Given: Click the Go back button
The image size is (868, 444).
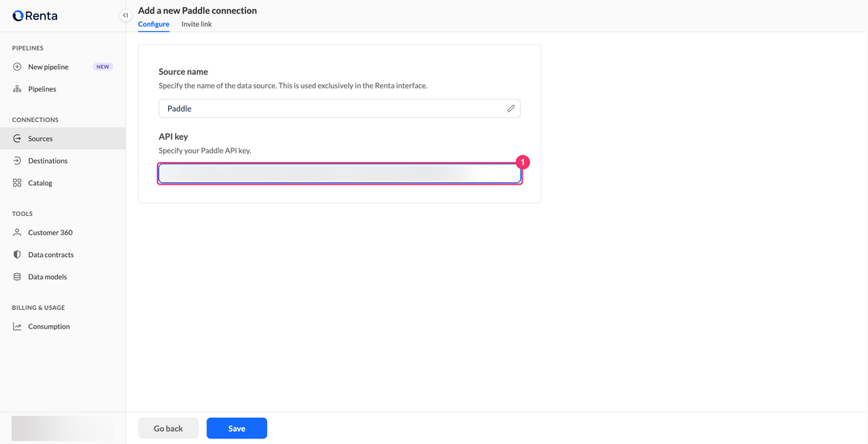Looking at the screenshot, I should (x=168, y=429).
